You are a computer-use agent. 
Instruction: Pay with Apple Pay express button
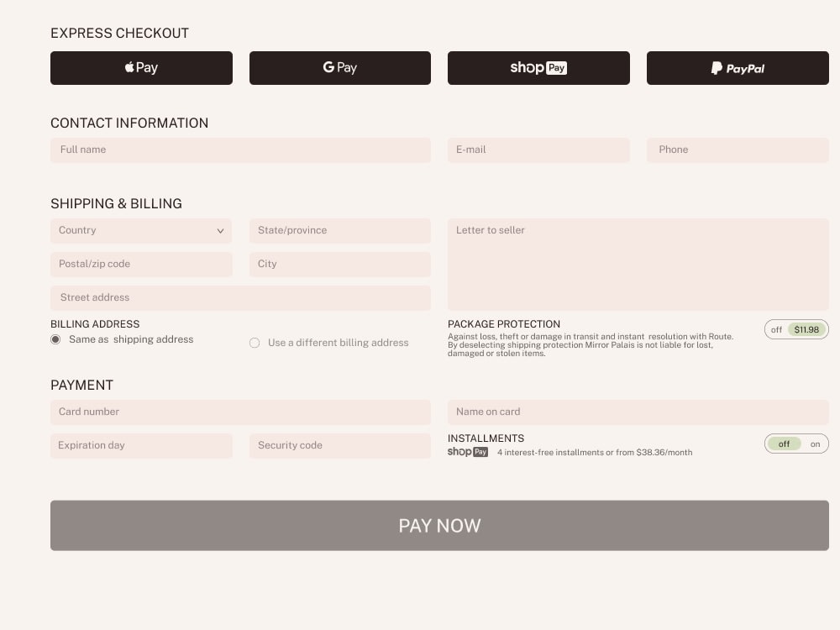(x=141, y=68)
